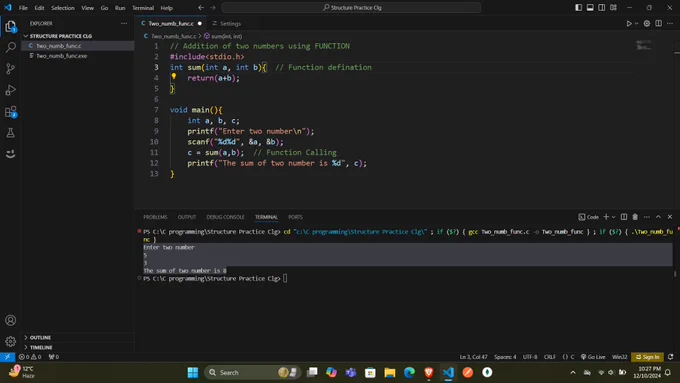
Task: Open the new terminal launch profile dropdown
Action: pos(614,217)
